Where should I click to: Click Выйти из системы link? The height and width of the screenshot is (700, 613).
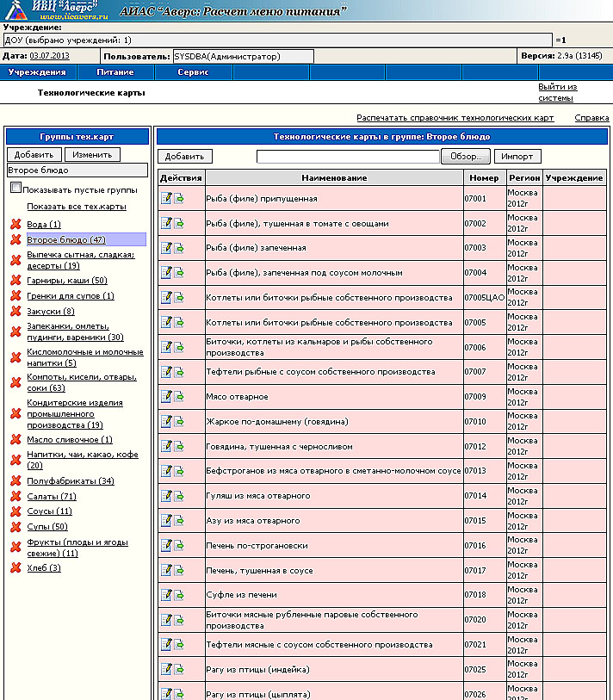tap(557, 92)
